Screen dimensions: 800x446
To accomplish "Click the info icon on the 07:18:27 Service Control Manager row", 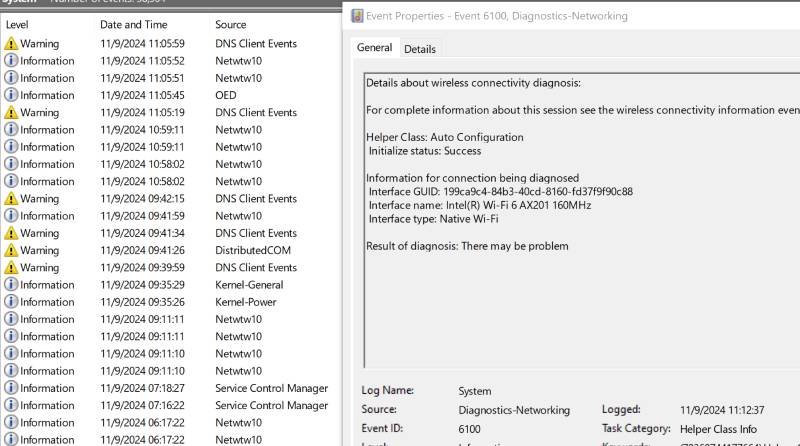I will (11, 388).
